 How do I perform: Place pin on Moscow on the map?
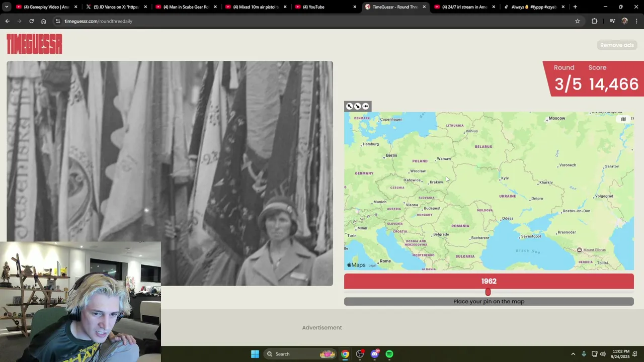557,118
